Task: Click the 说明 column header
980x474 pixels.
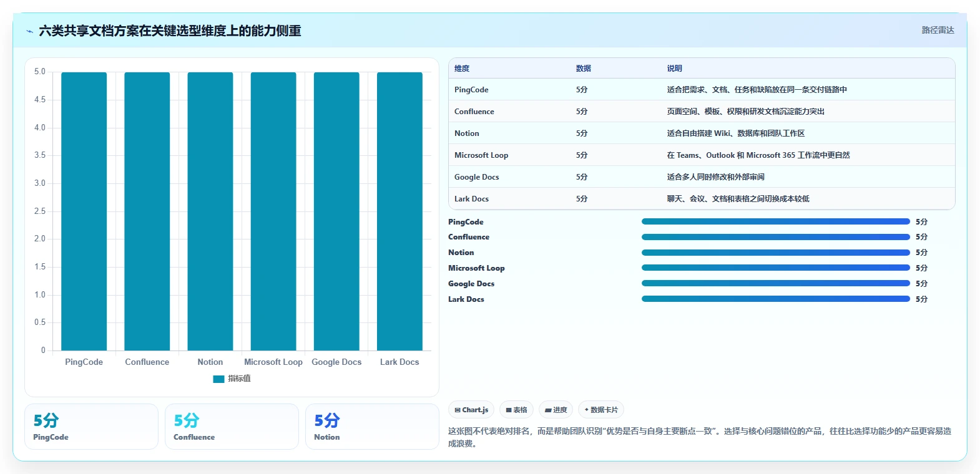Action: [x=675, y=69]
